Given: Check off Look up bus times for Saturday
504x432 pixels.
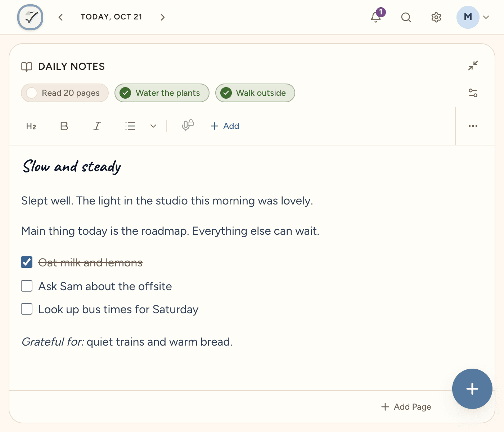Looking at the screenshot, I should click(27, 309).
